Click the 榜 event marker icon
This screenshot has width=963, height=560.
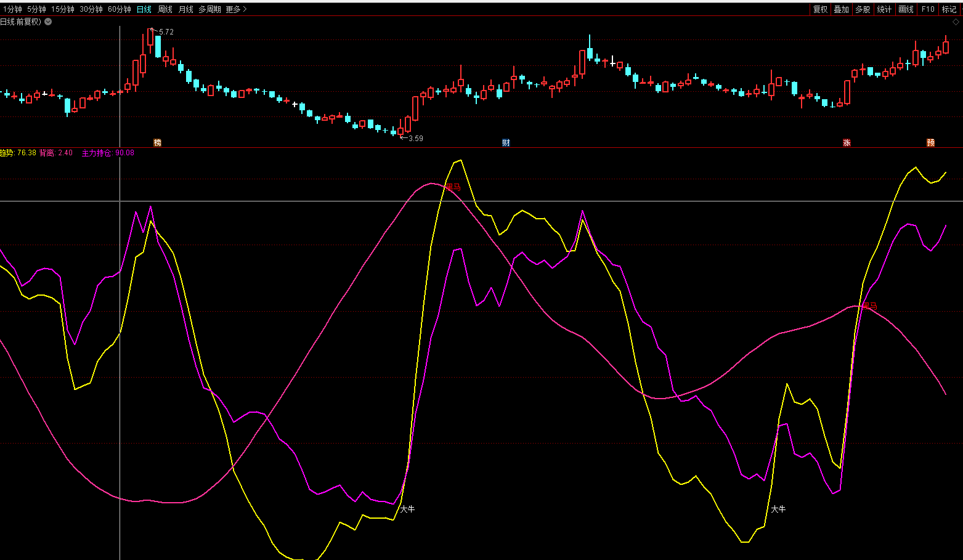click(158, 142)
